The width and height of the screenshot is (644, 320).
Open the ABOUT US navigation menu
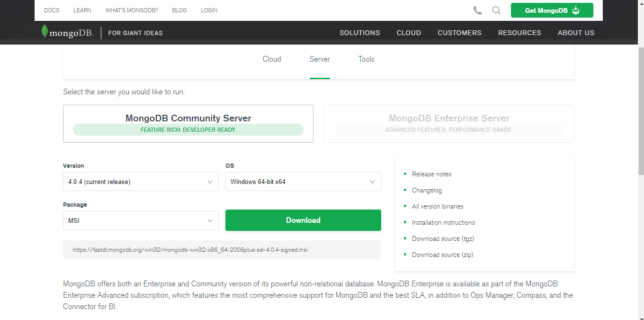[576, 33]
